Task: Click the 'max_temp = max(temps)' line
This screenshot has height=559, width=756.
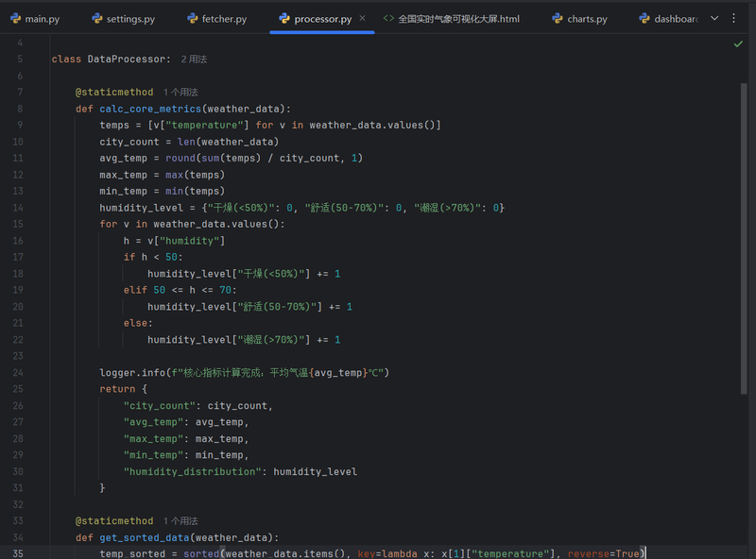Action: (162, 175)
